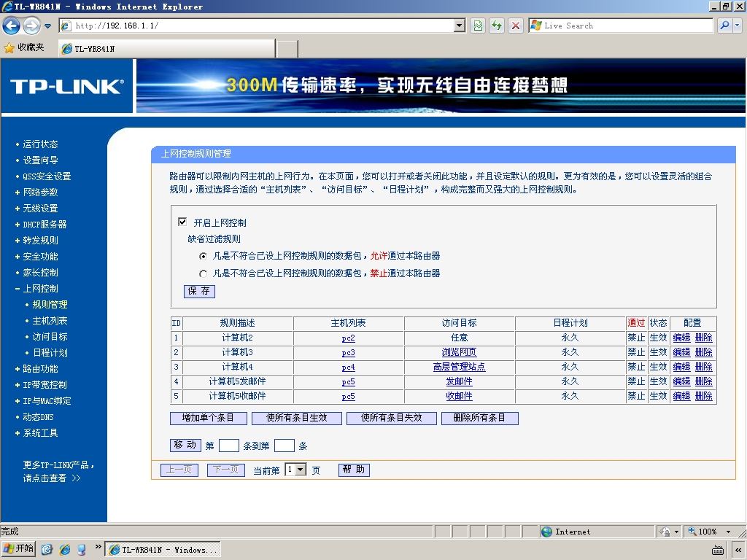Click the red Stop loading icon

click(x=516, y=26)
